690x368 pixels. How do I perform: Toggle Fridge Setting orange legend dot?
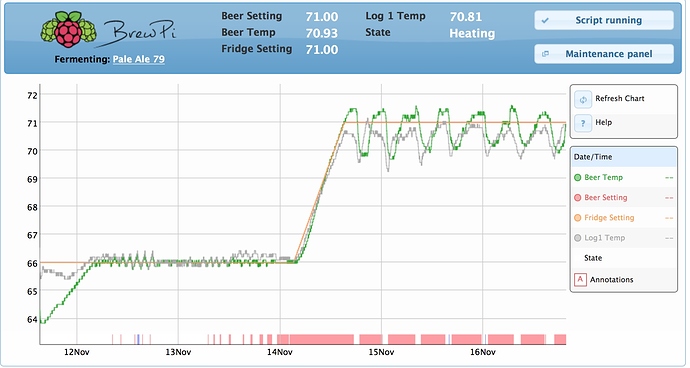point(578,218)
